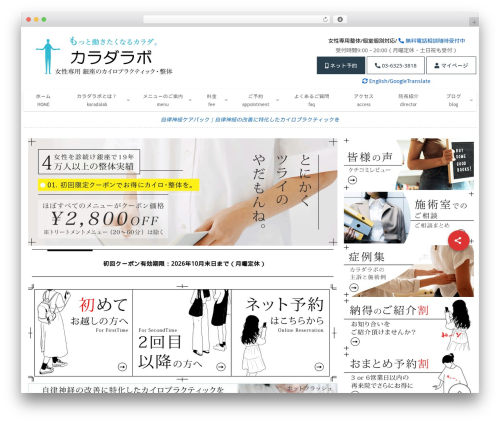This screenshot has width=500, height=423.
Task: Click arrow icon in 納得のご紹介割 card
Action: coord(355,341)
